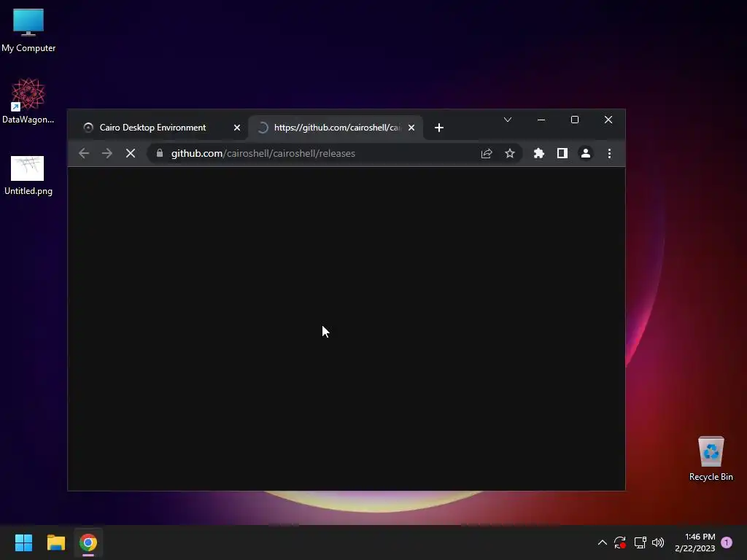Open the Chrome profile avatar menu
747x560 pixels.
pos(586,153)
